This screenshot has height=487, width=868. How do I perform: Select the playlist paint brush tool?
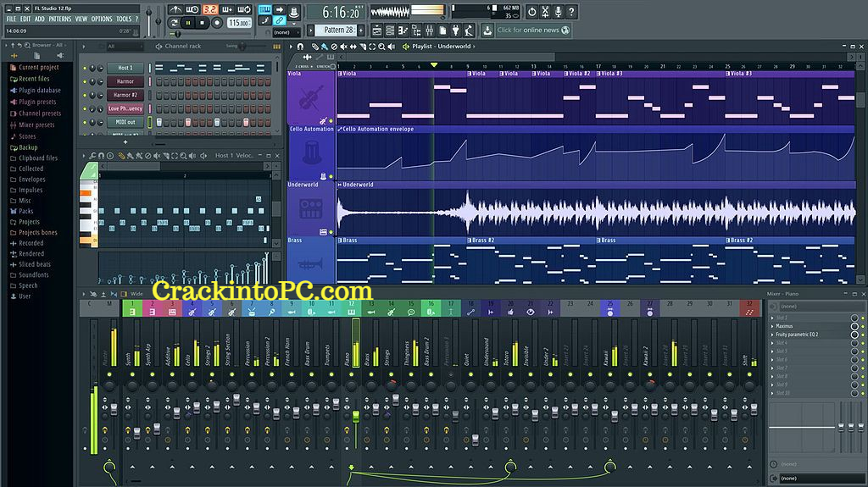coord(325,47)
